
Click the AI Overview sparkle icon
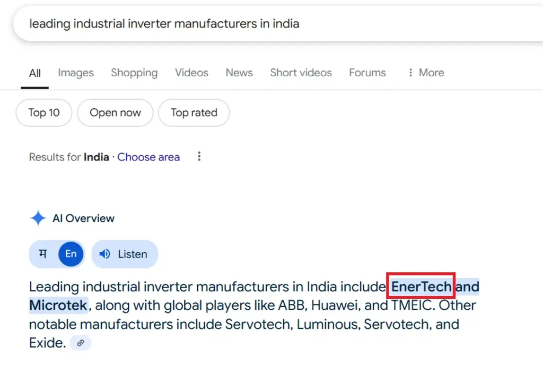click(38, 218)
